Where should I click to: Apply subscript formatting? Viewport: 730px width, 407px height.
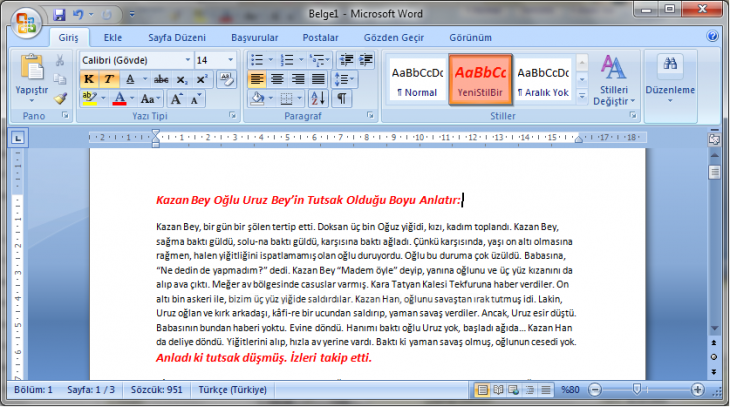[182, 80]
